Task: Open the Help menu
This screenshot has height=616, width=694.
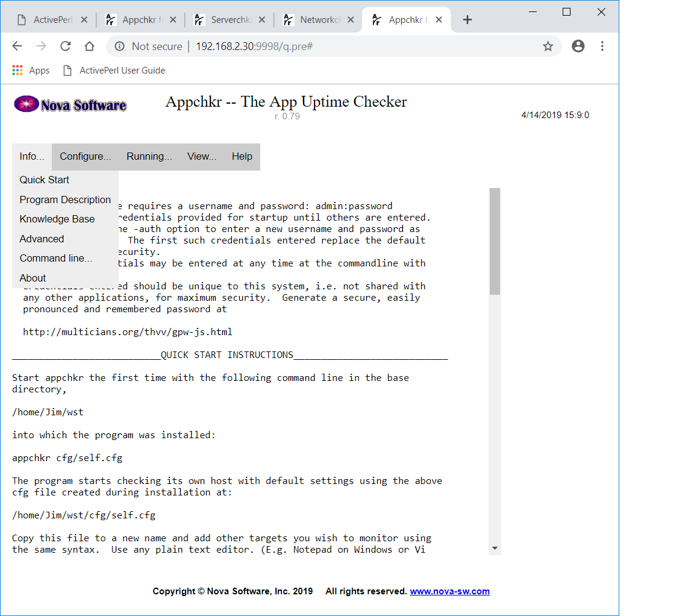Action: 242,156
